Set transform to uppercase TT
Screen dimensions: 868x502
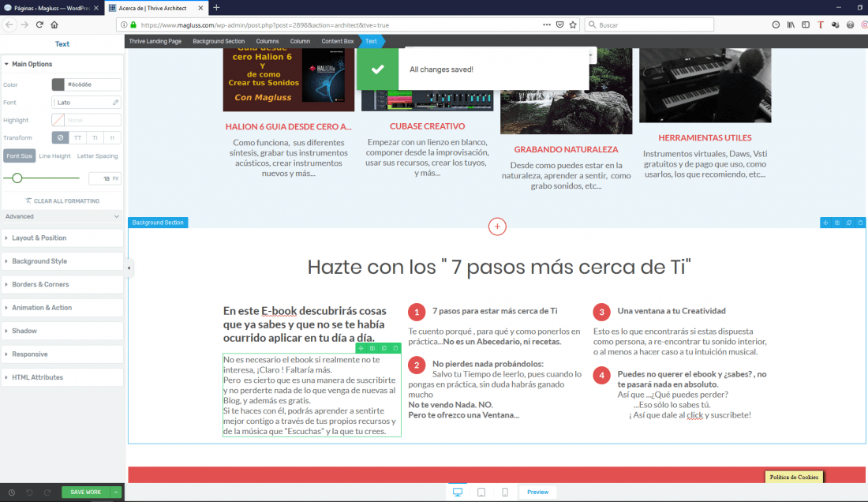pyautogui.click(x=77, y=138)
